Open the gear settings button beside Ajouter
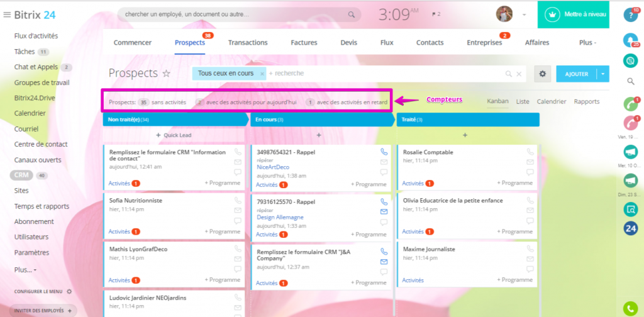This screenshot has width=644, height=317. click(543, 74)
